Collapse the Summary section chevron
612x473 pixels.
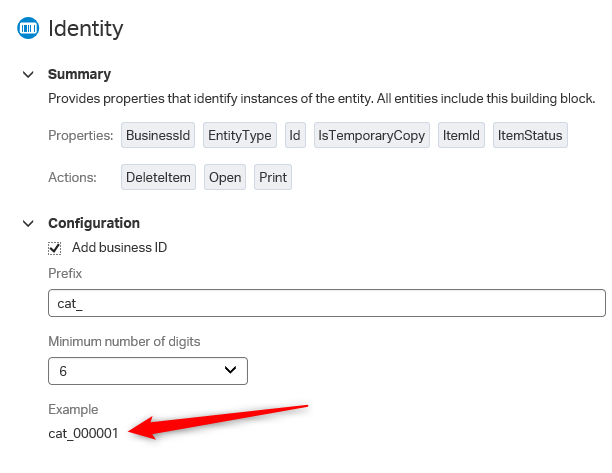pos(28,74)
